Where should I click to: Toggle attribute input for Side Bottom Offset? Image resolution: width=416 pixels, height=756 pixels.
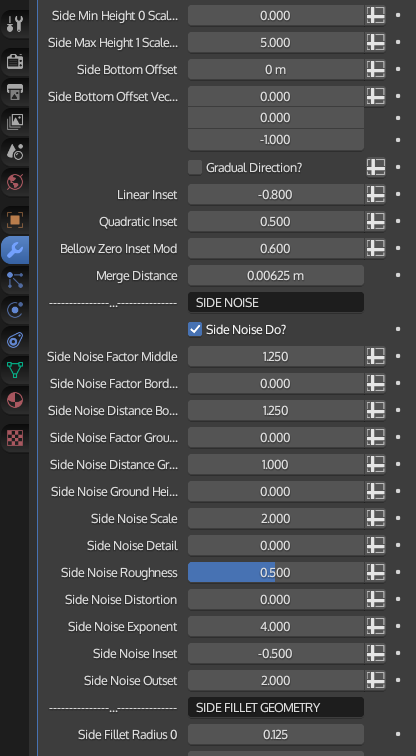click(375, 69)
